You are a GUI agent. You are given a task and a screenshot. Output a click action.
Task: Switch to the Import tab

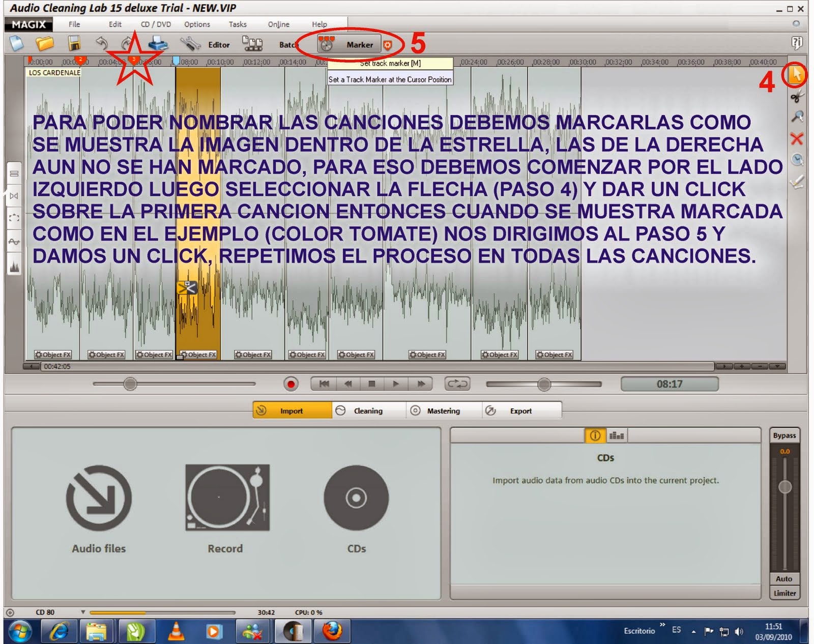pyautogui.click(x=292, y=410)
